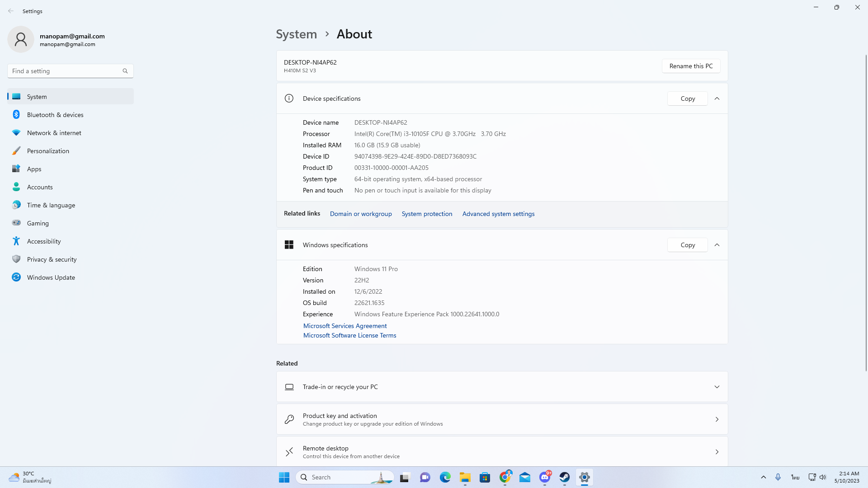Open Task View on the taskbar
Image resolution: width=868 pixels, height=488 pixels.
pyautogui.click(x=405, y=477)
